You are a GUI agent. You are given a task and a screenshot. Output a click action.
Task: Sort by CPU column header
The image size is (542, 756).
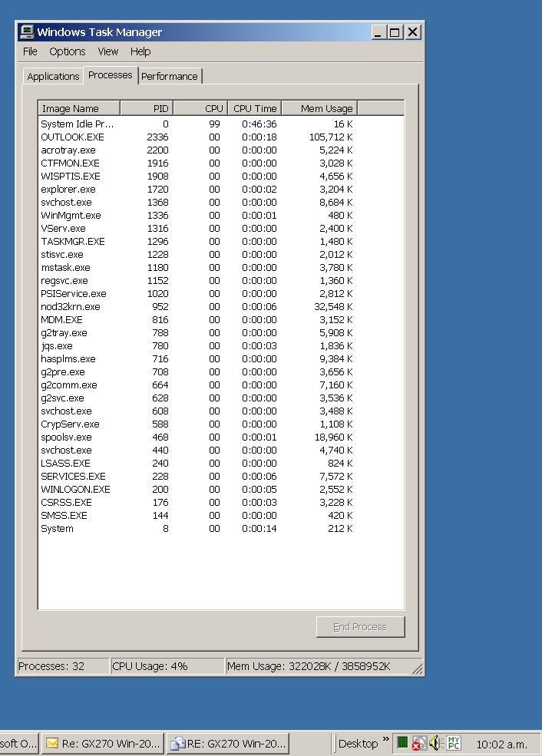tap(200, 108)
